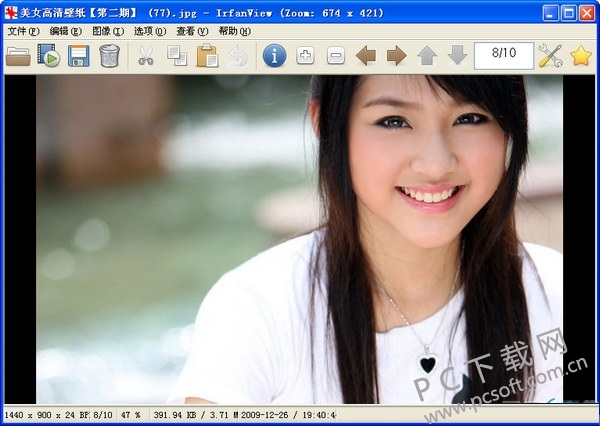Open the 编辑(E) menu

(65, 31)
